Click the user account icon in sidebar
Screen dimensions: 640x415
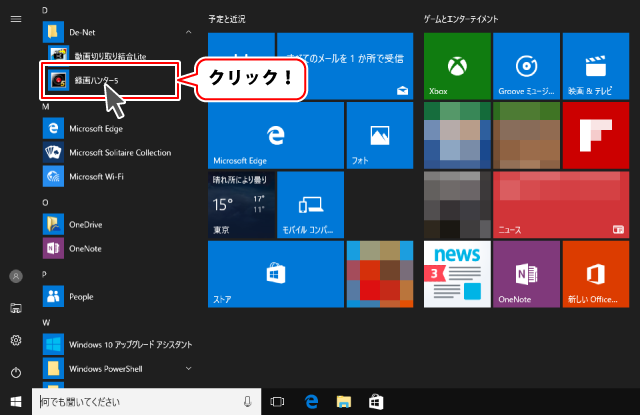(16, 276)
